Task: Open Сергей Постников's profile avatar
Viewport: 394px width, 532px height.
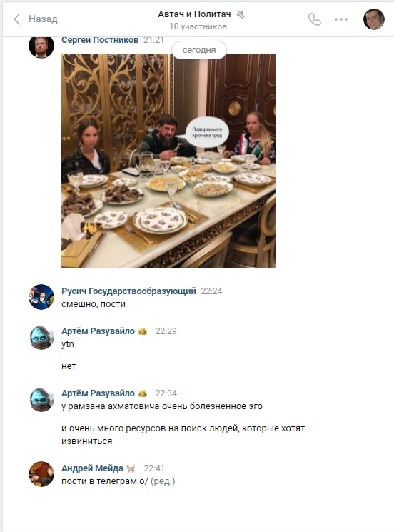Action: pyautogui.click(x=41, y=46)
